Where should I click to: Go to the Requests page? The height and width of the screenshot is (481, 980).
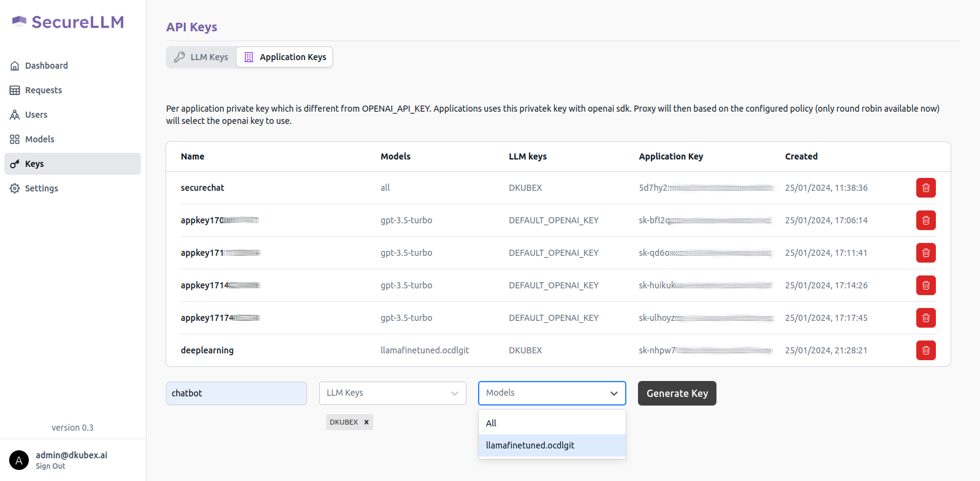click(44, 90)
